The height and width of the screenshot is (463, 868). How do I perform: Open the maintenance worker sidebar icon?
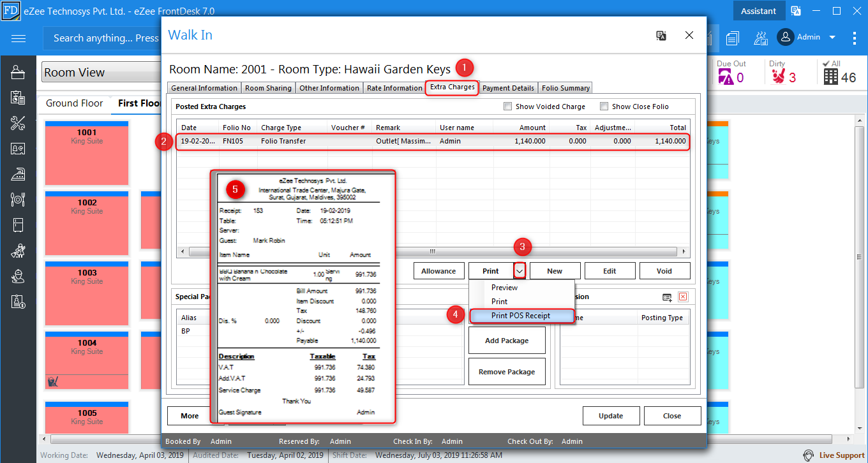[18, 276]
